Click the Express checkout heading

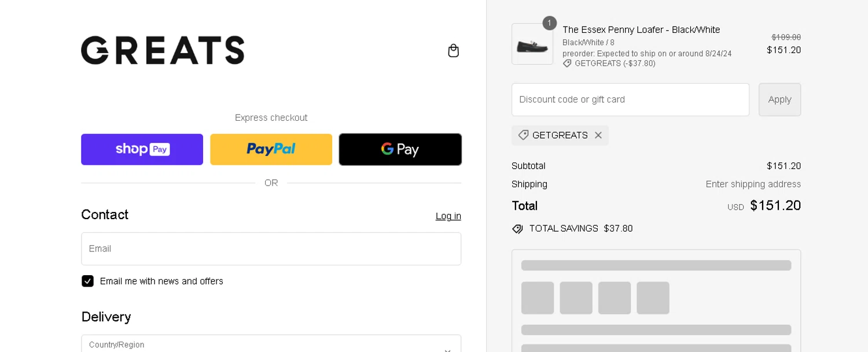(x=271, y=118)
